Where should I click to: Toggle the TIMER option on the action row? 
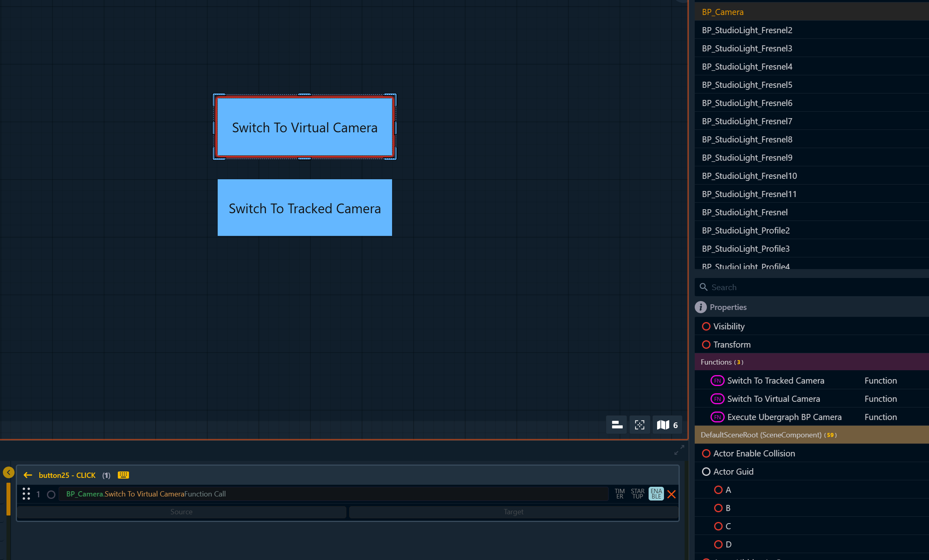[x=620, y=494]
